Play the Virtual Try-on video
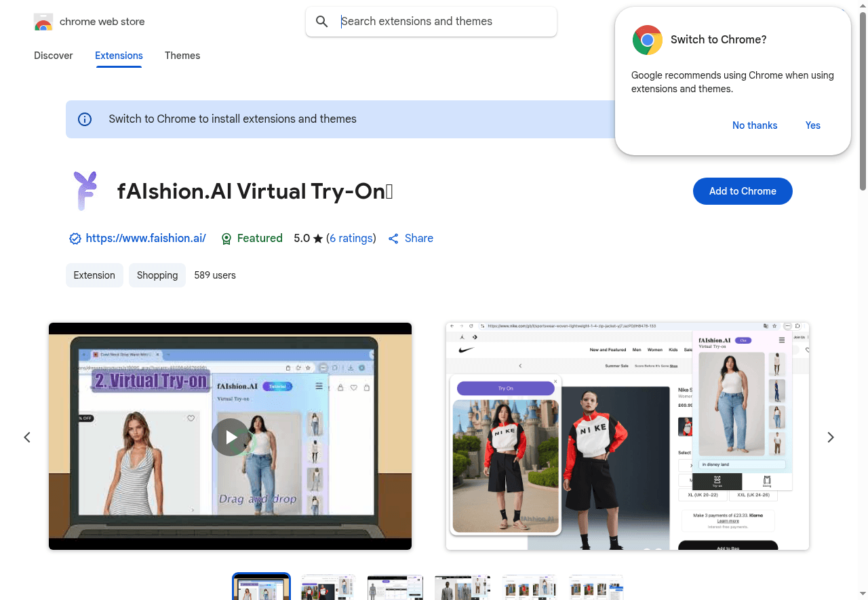 coord(230,437)
